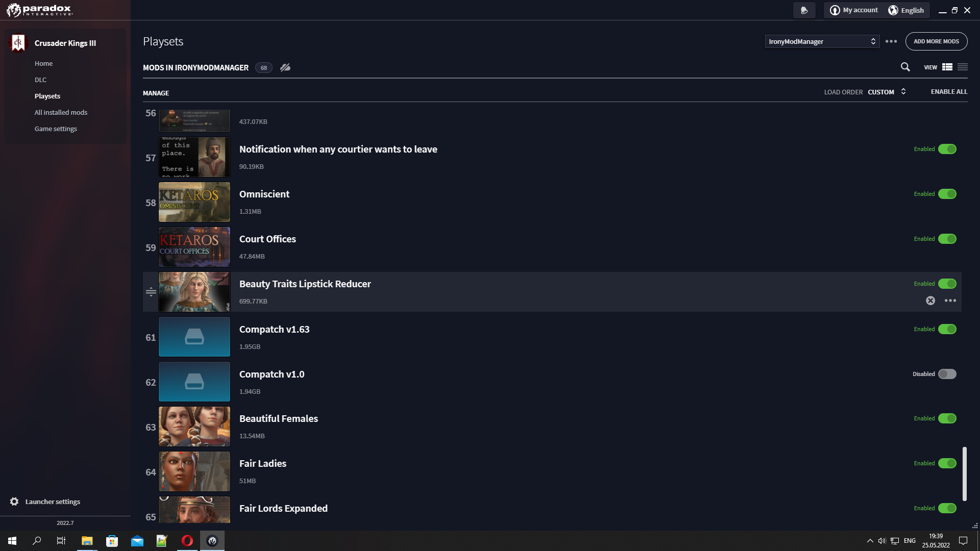Go to Home in sidebar
This screenshot has width=980, height=551.
(x=44, y=63)
